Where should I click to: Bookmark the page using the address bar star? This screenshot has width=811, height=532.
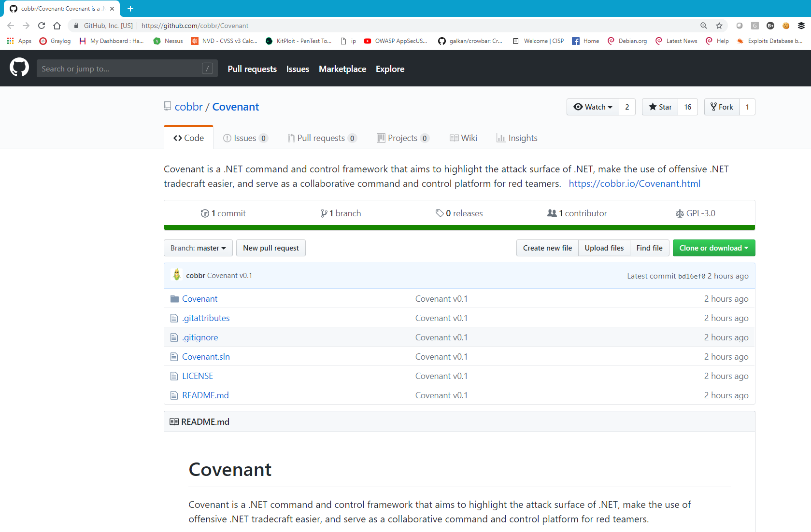point(719,26)
